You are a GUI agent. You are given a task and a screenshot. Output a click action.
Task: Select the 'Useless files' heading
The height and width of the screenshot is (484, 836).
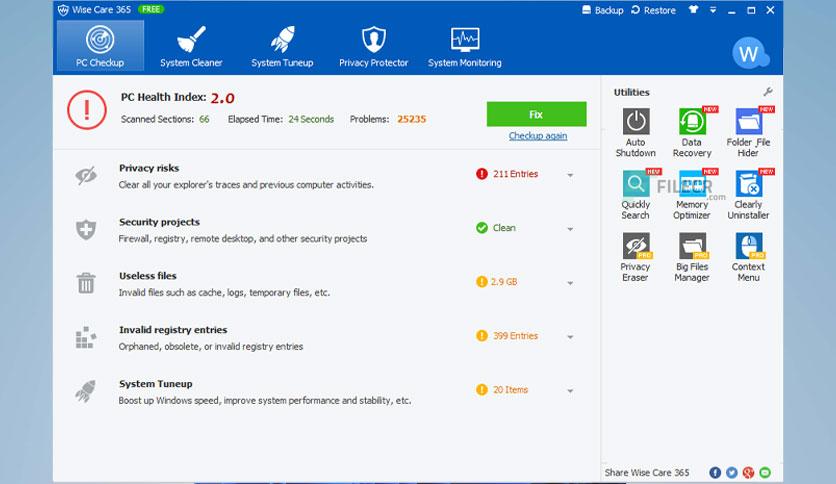[x=148, y=276]
